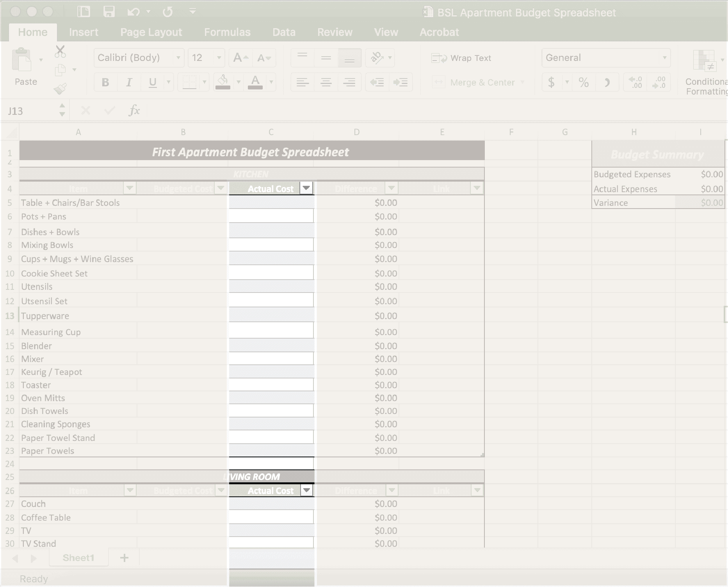Click the fill color bucket swatch
Screen dimensions: 728x587
tap(223, 82)
